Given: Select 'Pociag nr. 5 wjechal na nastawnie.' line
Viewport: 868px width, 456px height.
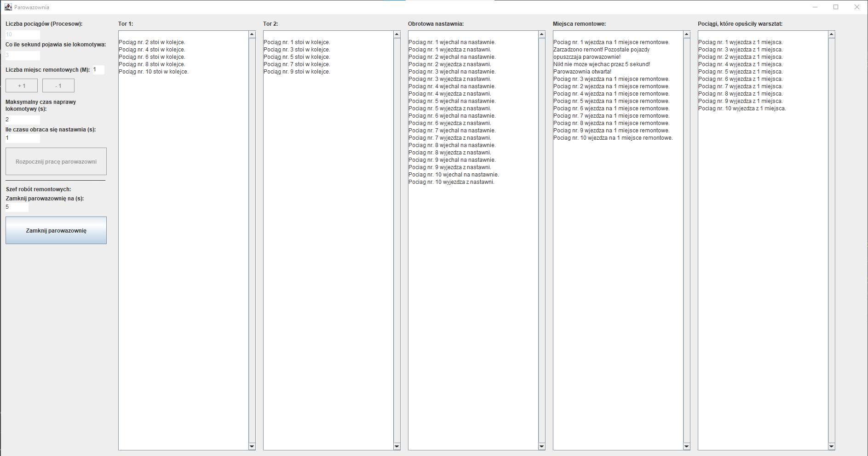Looking at the screenshot, I should [x=452, y=101].
